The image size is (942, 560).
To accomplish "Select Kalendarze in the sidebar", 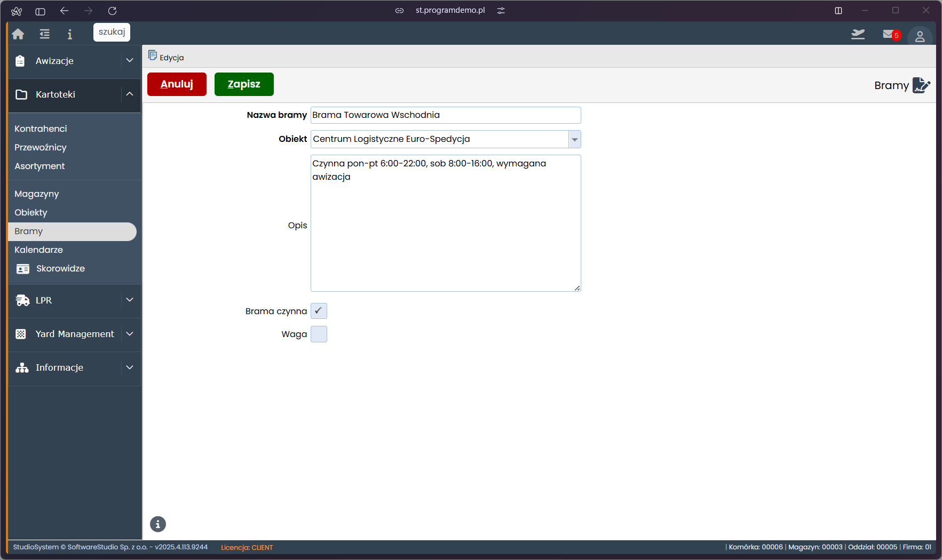I will coord(38,250).
